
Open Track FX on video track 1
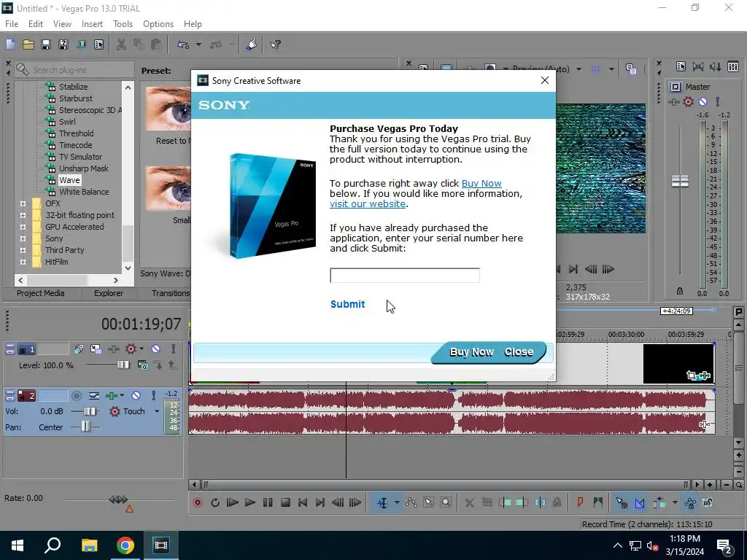113,349
